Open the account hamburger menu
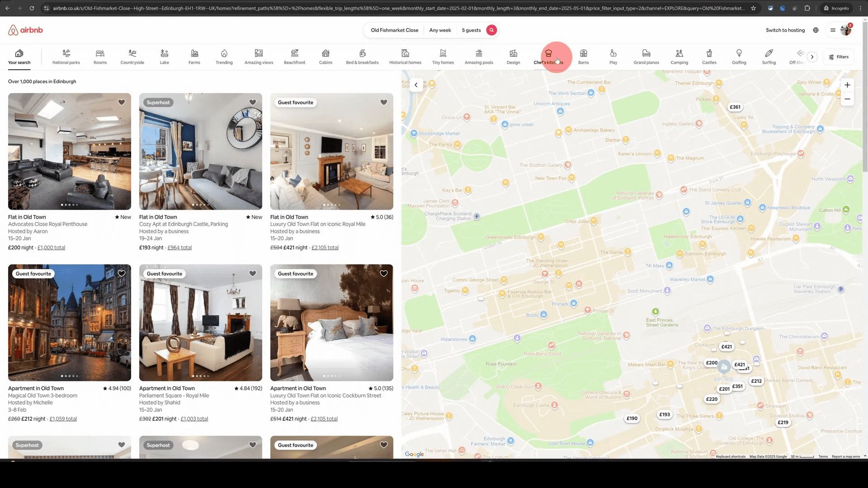 click(x=833, y=30)
